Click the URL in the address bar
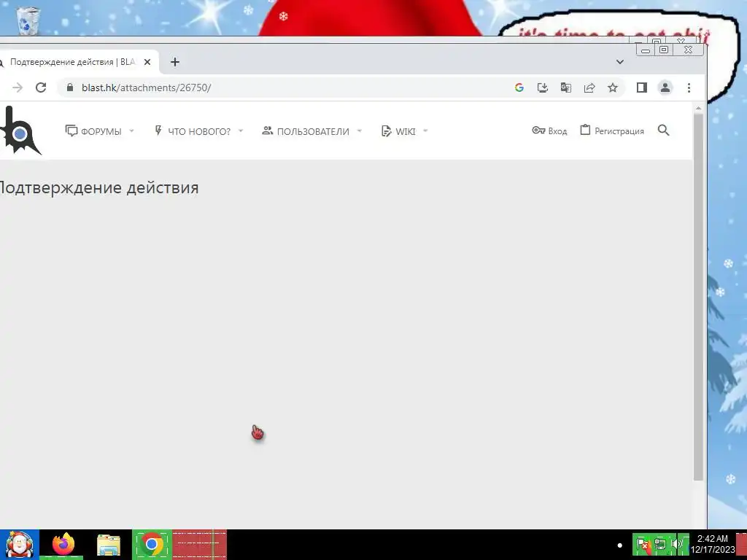This screenshot has width=747, height=560. pyautogui.click(x=146, y=87)
